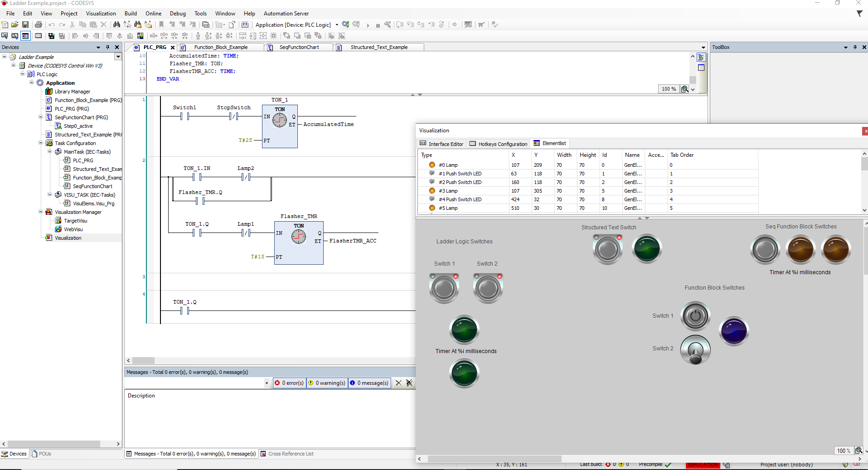Screen dimensions: 868x470
Task: Open the Ladder Example project dropdown
Action: pyautogui.click(x=118, y=57)
